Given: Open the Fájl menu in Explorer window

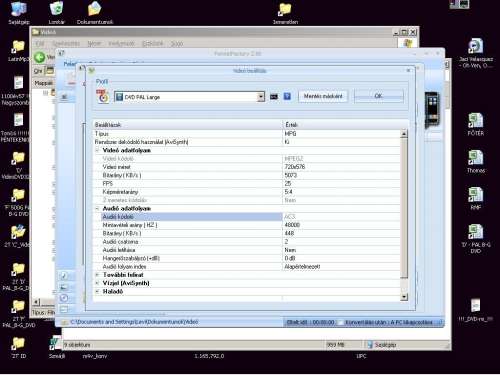Looking at the screenshot, I should click(40, 44).
